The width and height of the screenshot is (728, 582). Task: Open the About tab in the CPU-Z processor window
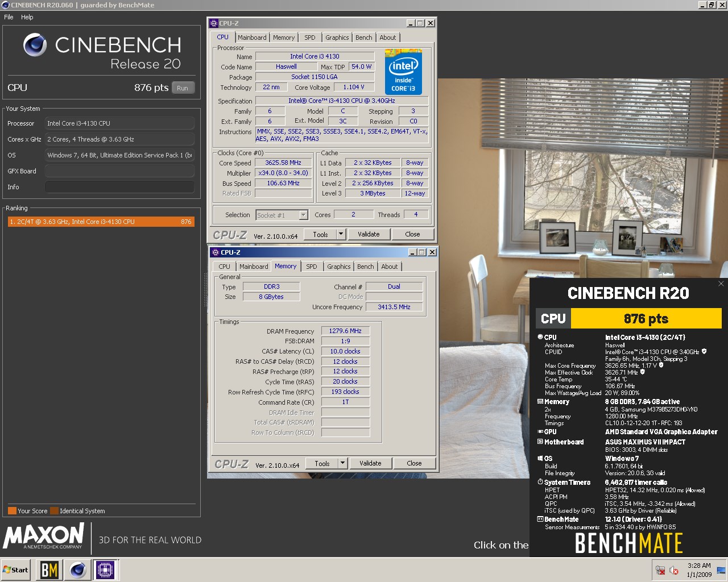pos(388,38)
